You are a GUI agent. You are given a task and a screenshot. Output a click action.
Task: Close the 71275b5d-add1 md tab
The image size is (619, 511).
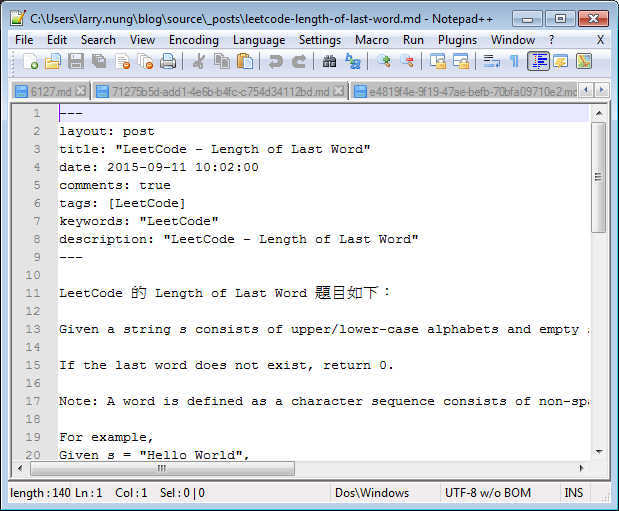point(338,91)
